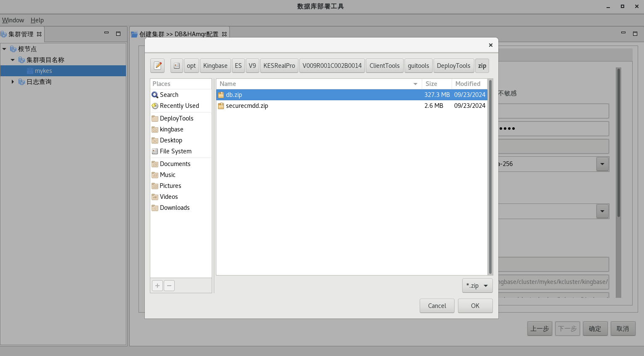Viewport: 644px width, 356px height.
Task: Navigate to DeployTools in path bar
Action: (x=453, y=66)
